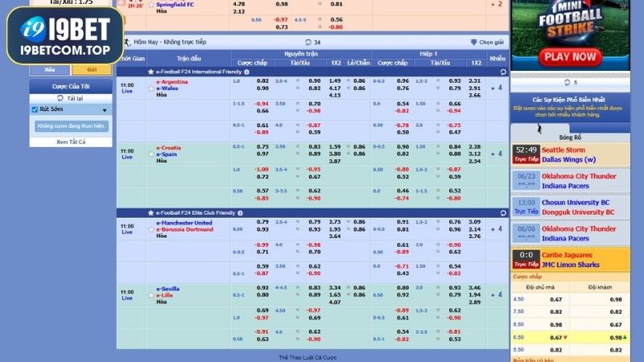
Task: Click the Xem Tất Cả link
Action: click(x=71, y=142)
